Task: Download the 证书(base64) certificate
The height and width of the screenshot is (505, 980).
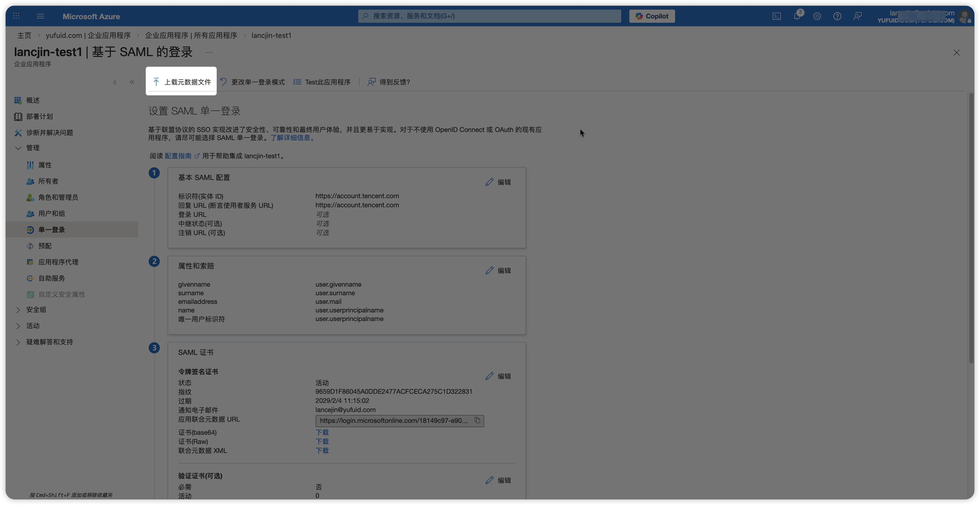Action: [x=322, y=432]
